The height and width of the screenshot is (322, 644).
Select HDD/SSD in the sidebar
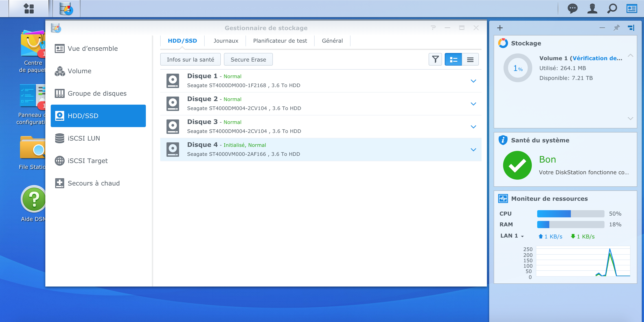tap(98, 116)
